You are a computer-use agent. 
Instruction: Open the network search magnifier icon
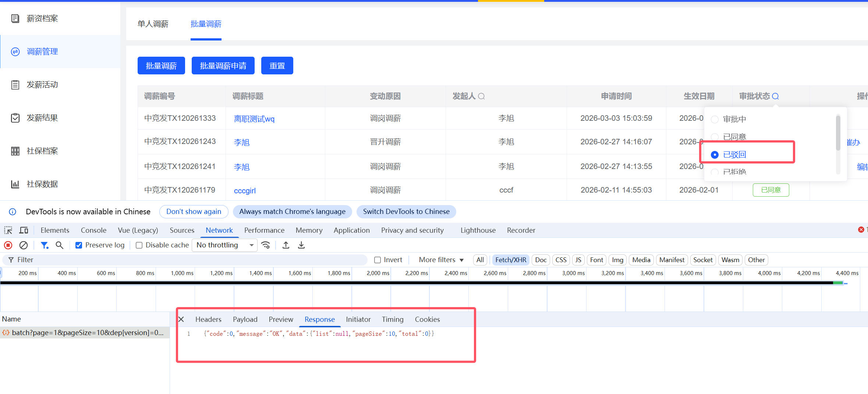click(59, 245)
